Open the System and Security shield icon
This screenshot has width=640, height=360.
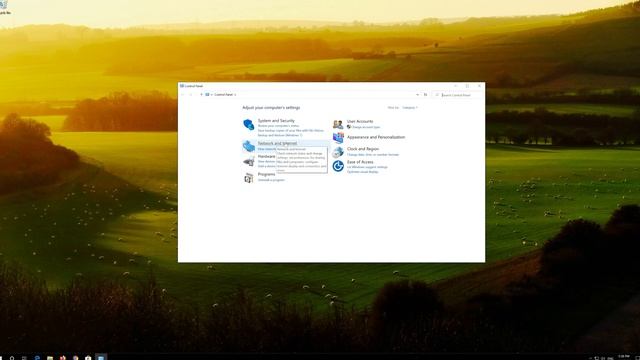pos(249,124)
